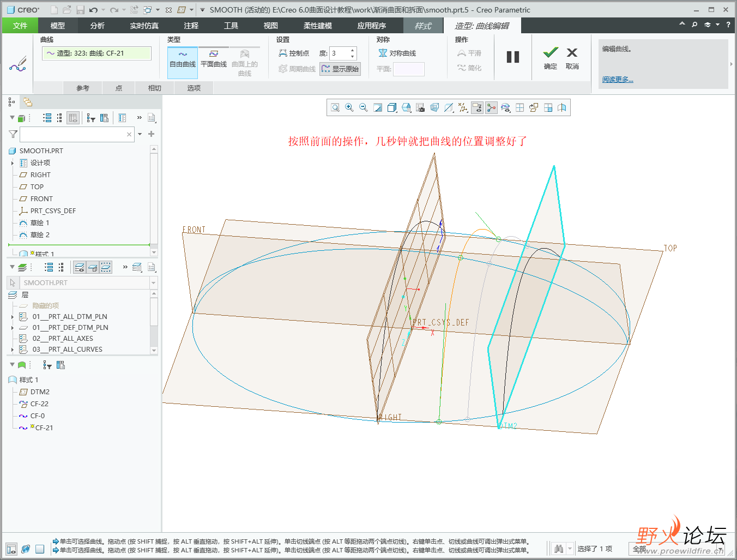Screen dimensions: 737x560
Task: Open the curvature display icon
Action: pyautogui.click(x=505, y=107)
